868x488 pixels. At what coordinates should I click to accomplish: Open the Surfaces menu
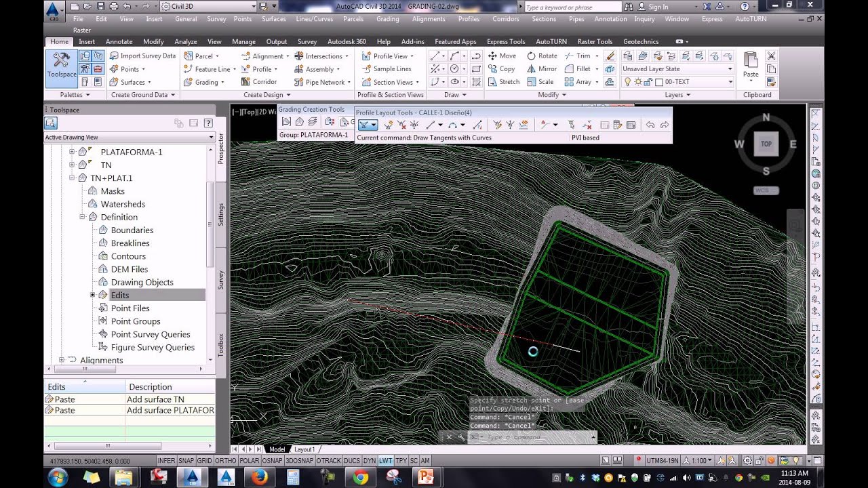273,19
